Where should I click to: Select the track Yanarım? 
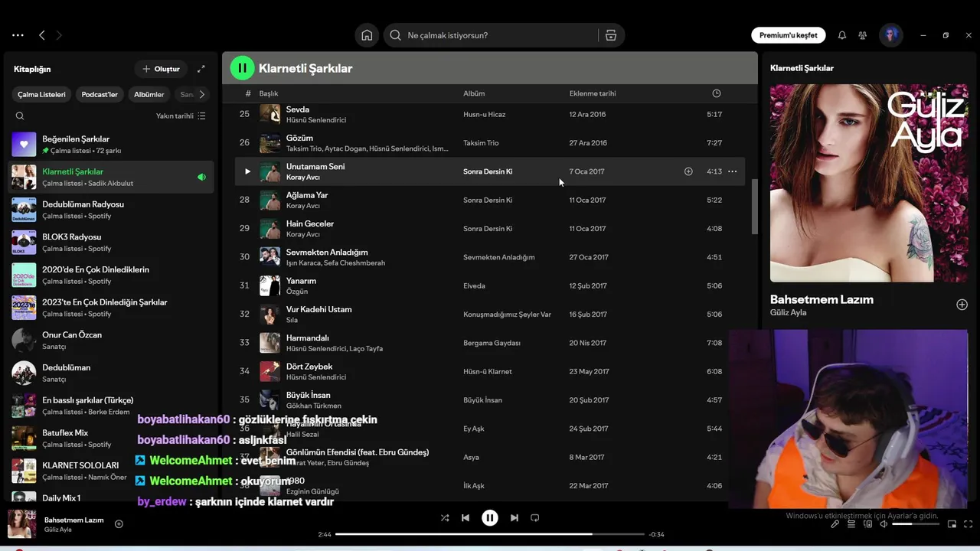pyautogui.click(x=490, y=285)
